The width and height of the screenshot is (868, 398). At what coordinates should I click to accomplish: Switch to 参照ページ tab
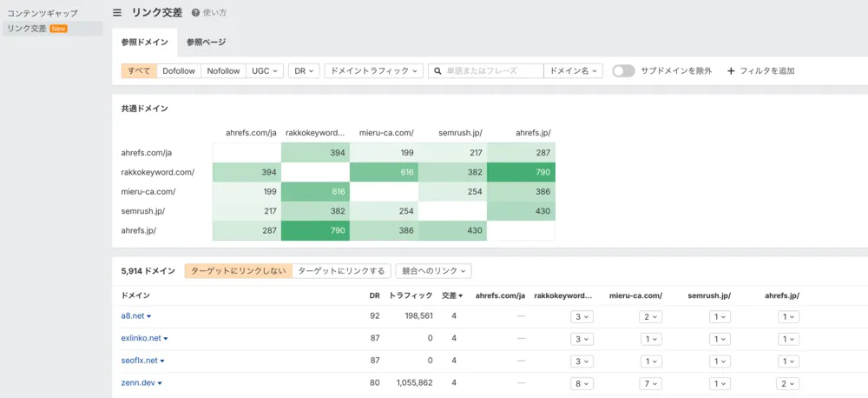click(206, 42)
